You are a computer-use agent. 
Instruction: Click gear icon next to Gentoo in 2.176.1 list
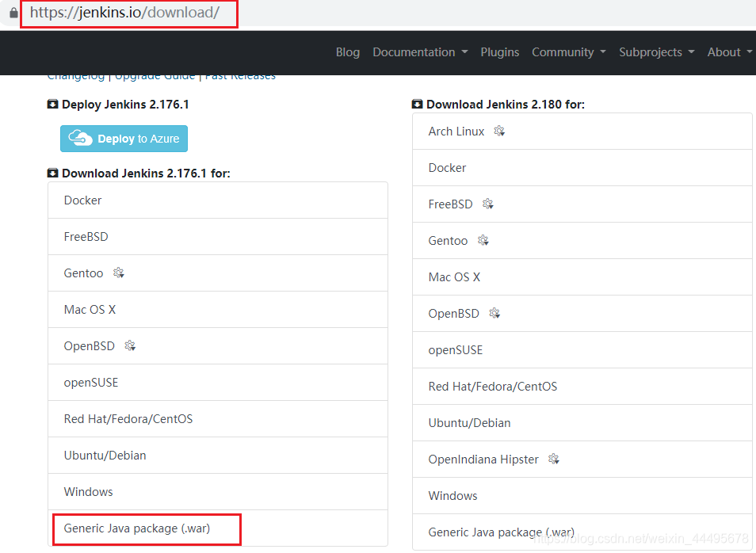tap(119, 273)
